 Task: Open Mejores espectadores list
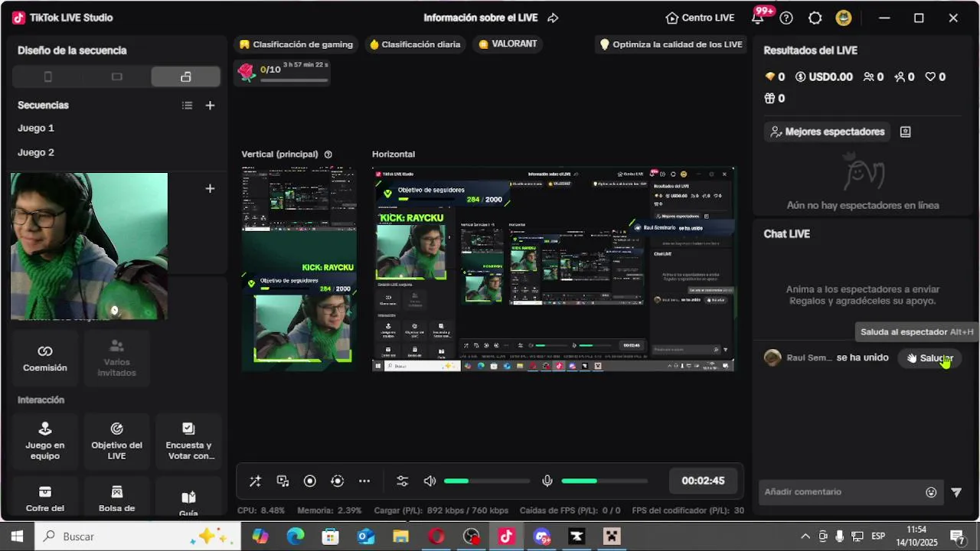pos(827,132)
